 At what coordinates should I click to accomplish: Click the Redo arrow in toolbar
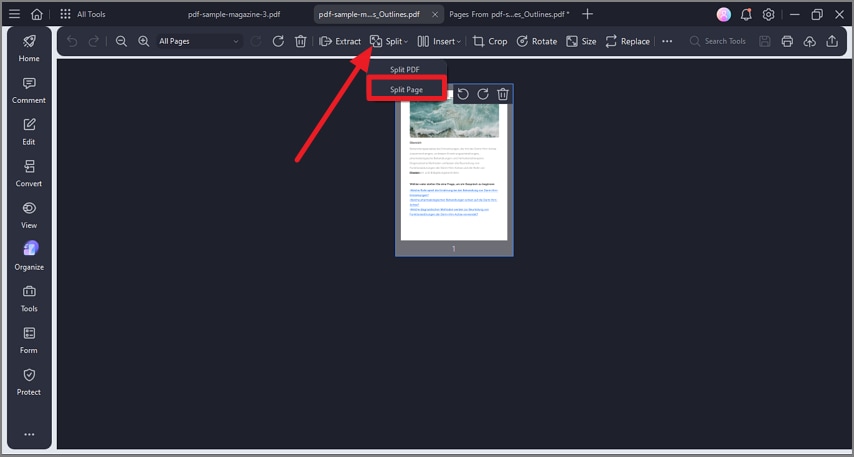(94, 41)
